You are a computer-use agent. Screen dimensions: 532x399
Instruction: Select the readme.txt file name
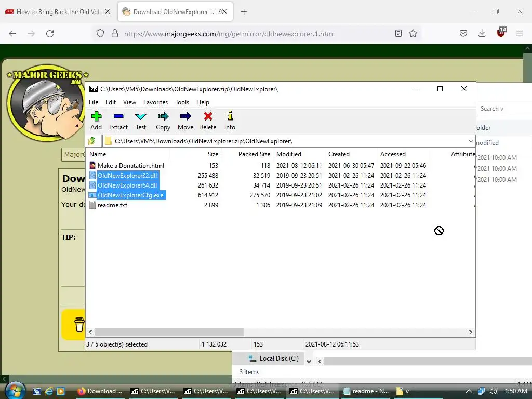coord(113,205)
